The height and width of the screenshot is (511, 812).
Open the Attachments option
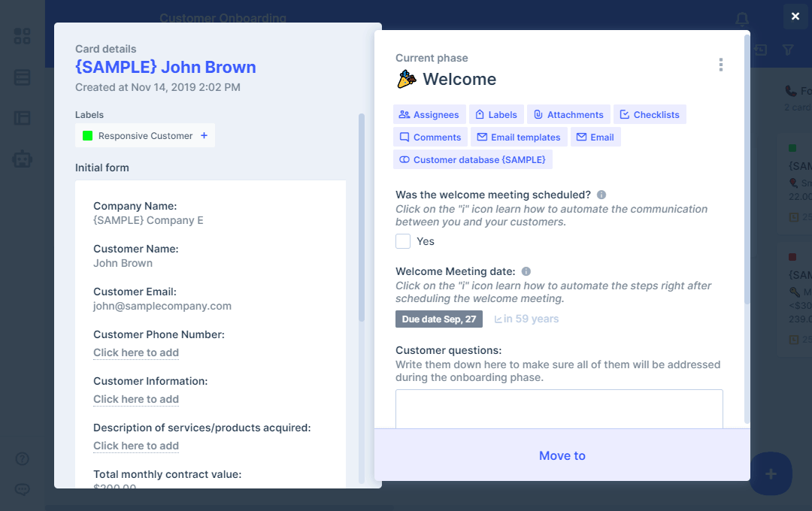click(x=568, y=115)
